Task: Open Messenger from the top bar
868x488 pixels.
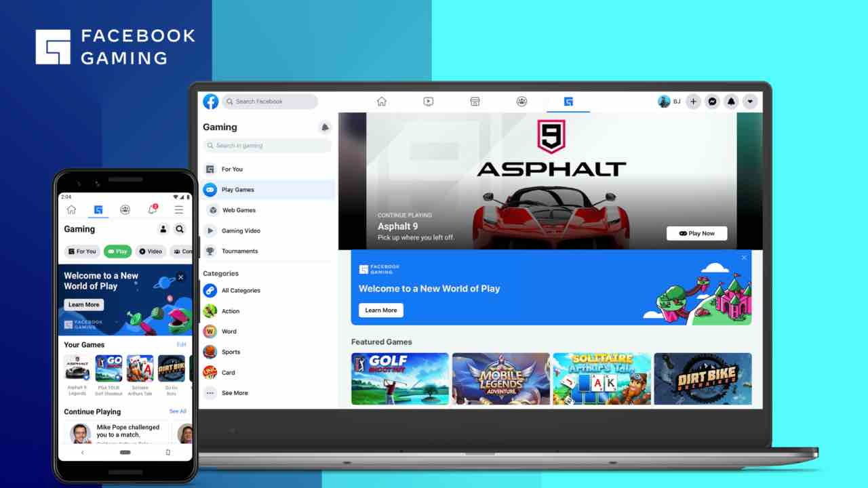Action: (x=712, y=101)
